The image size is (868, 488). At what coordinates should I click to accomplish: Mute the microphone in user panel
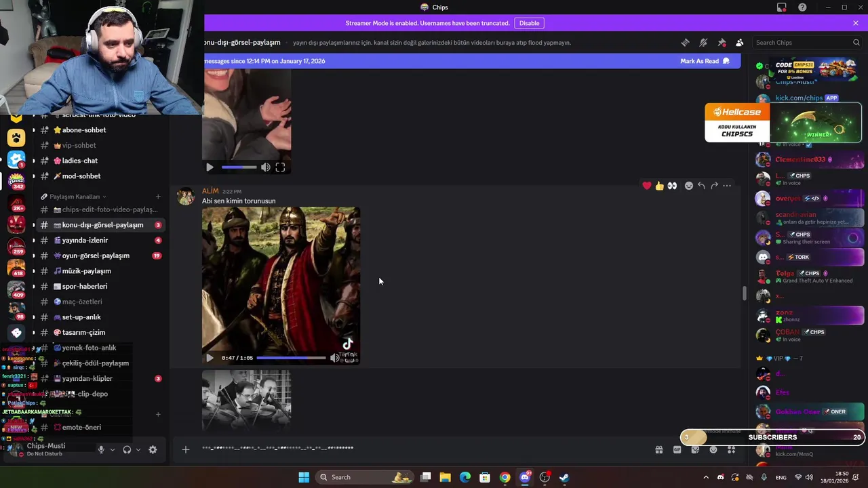[101, 449]
